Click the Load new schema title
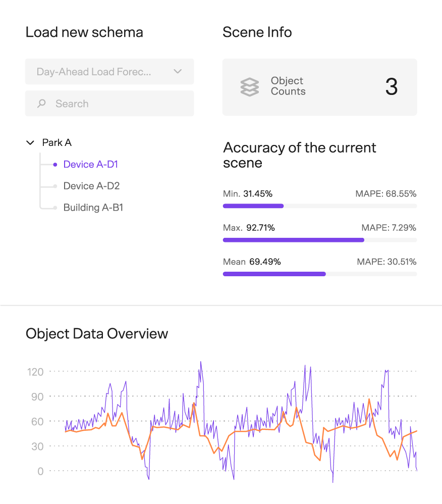 coord(84,32)
